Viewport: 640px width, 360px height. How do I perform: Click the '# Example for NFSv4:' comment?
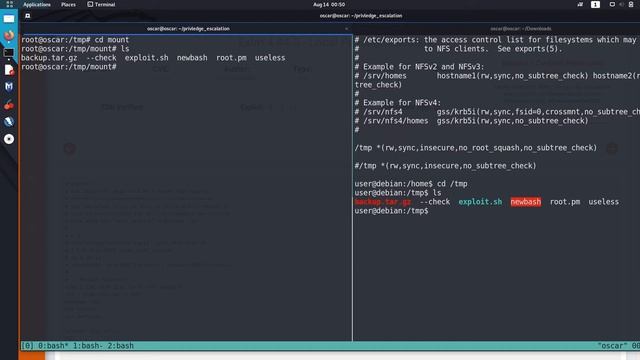point(398,103)
